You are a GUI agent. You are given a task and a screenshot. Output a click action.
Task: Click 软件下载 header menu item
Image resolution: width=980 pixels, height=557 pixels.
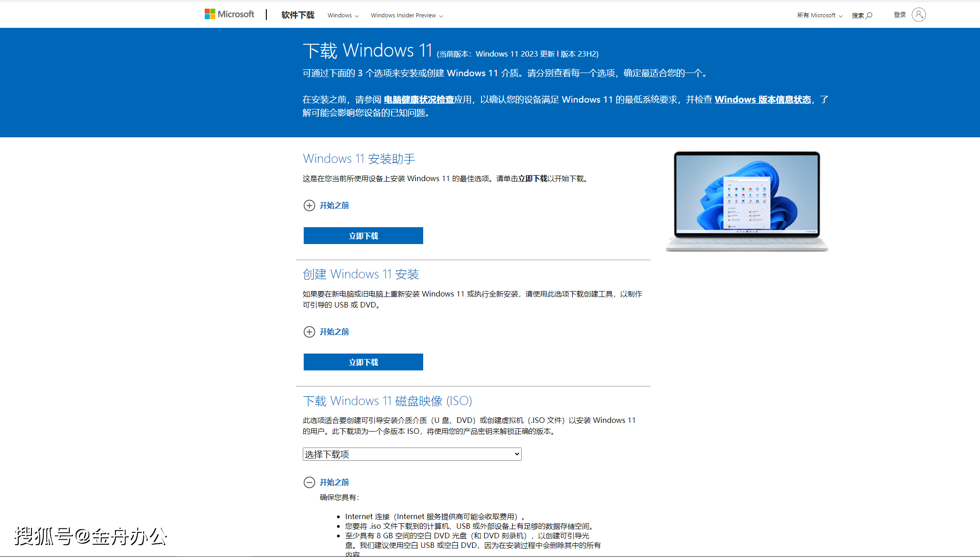[x=298, y=15]
